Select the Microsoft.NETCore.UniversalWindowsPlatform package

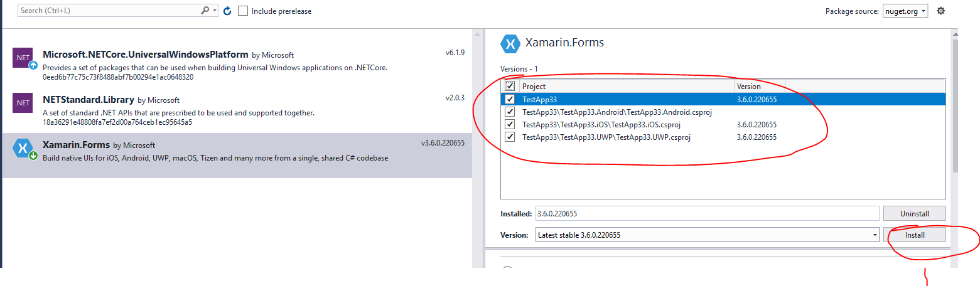click(237, 65)
